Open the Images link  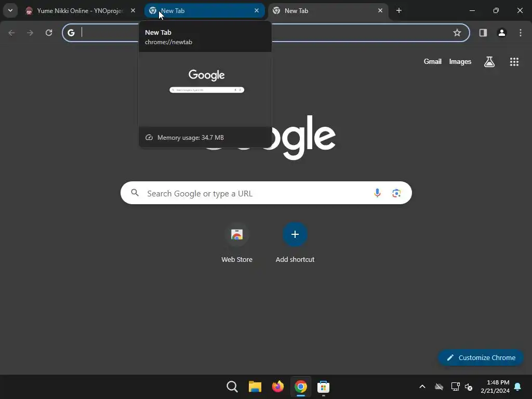click(x=460, y=61)
